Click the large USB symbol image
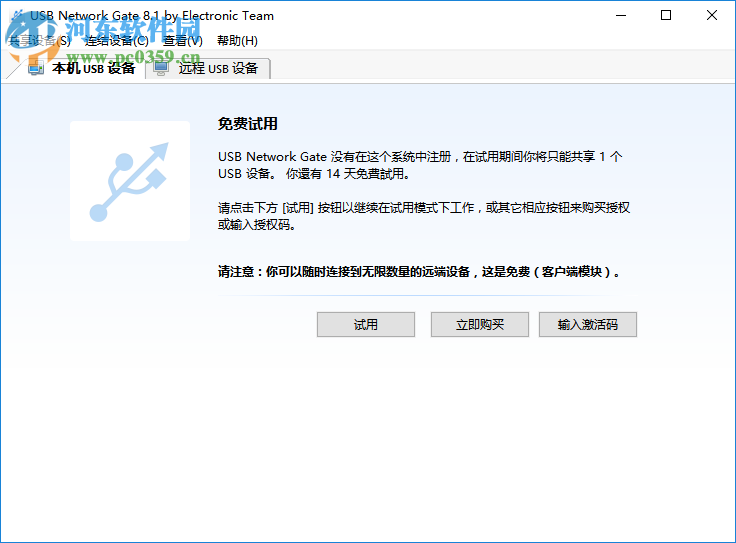This screenshot has height=543, width=736. click(130, 181)
